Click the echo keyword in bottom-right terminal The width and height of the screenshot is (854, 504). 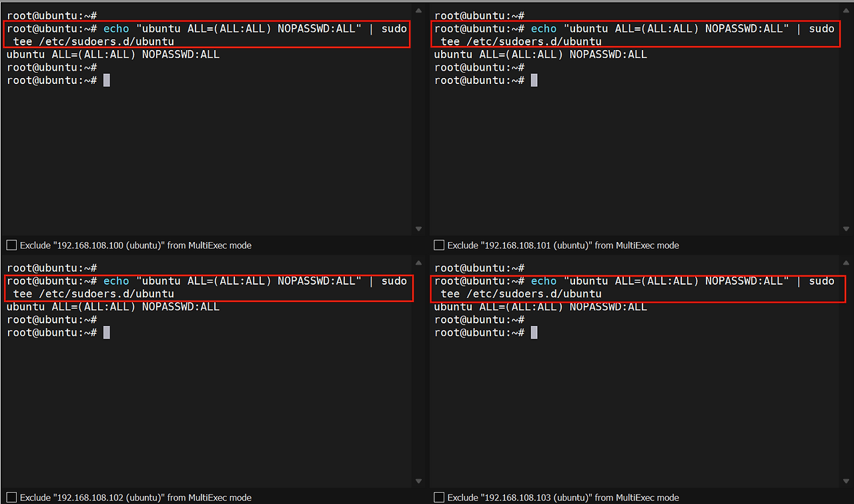(543, 281)
